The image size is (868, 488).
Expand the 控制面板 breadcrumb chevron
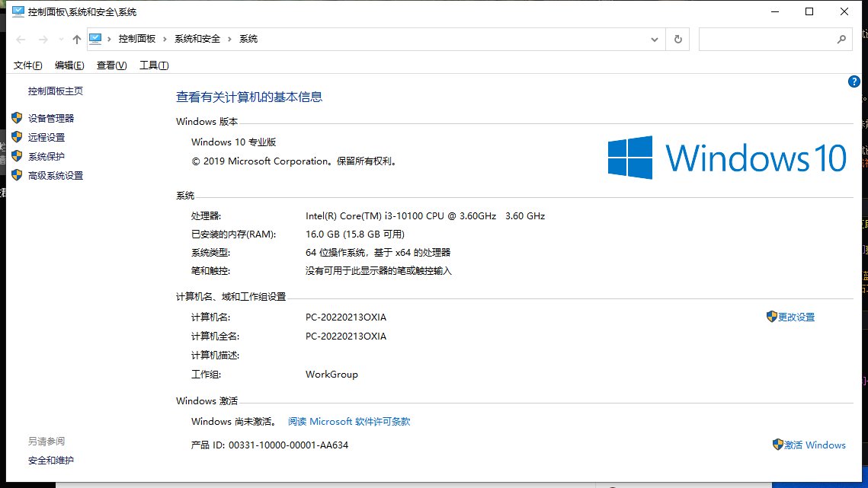[165, 40]
